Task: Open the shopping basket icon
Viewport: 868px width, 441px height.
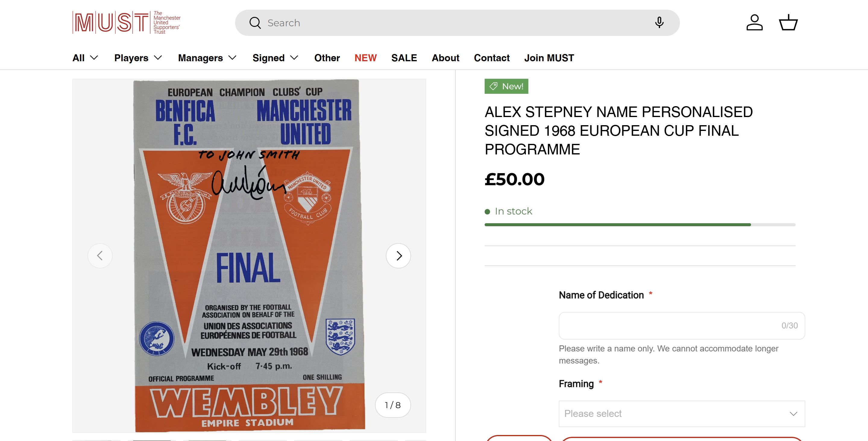Action: click(788, 23)
